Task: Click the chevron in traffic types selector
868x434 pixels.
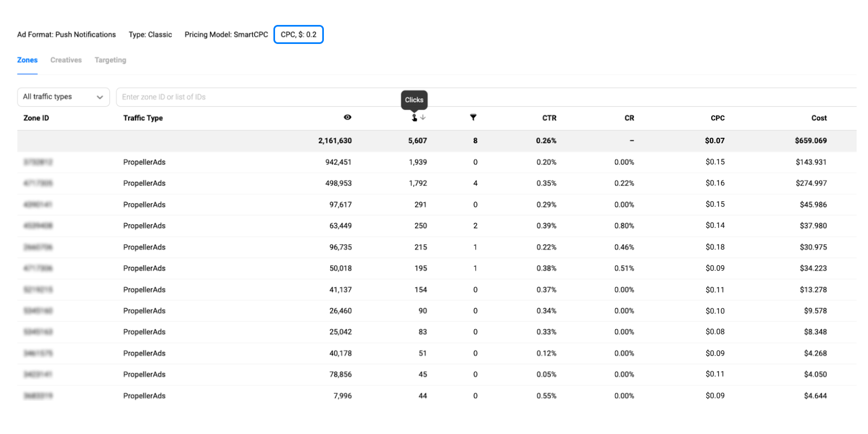Action: tap(100, 98)
